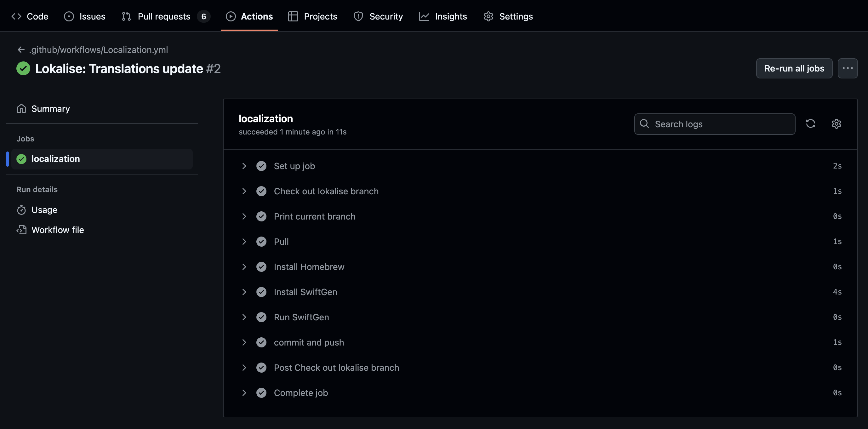
Task: Switch to the Pull requests tab
Action: coord(164,16)
